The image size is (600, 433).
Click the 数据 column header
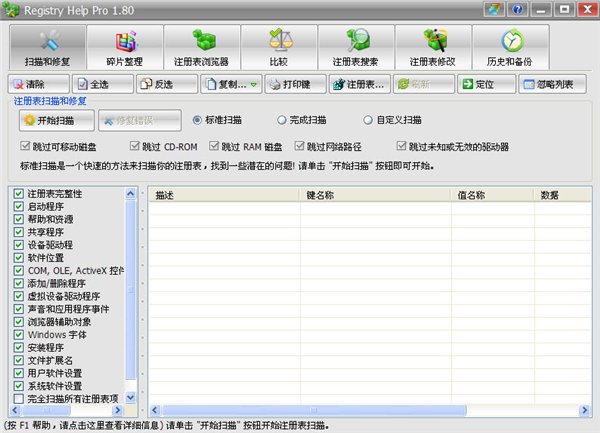click(562, 195)
